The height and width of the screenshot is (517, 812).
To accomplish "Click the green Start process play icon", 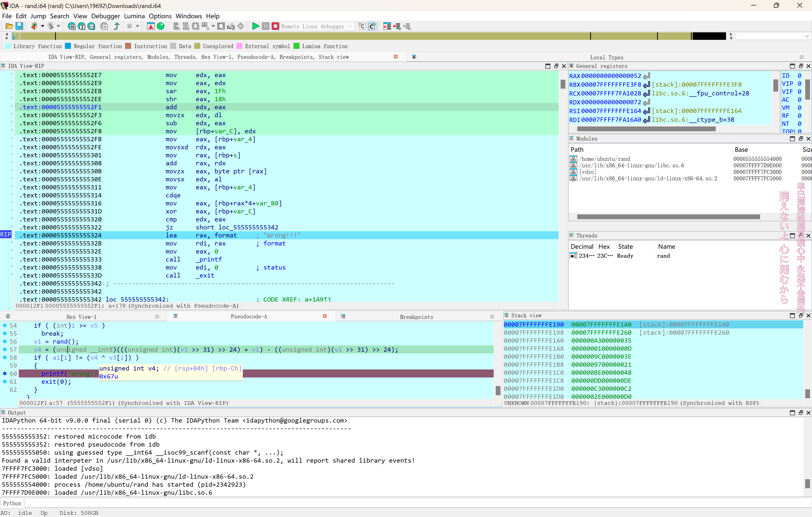I will [256, 26].
